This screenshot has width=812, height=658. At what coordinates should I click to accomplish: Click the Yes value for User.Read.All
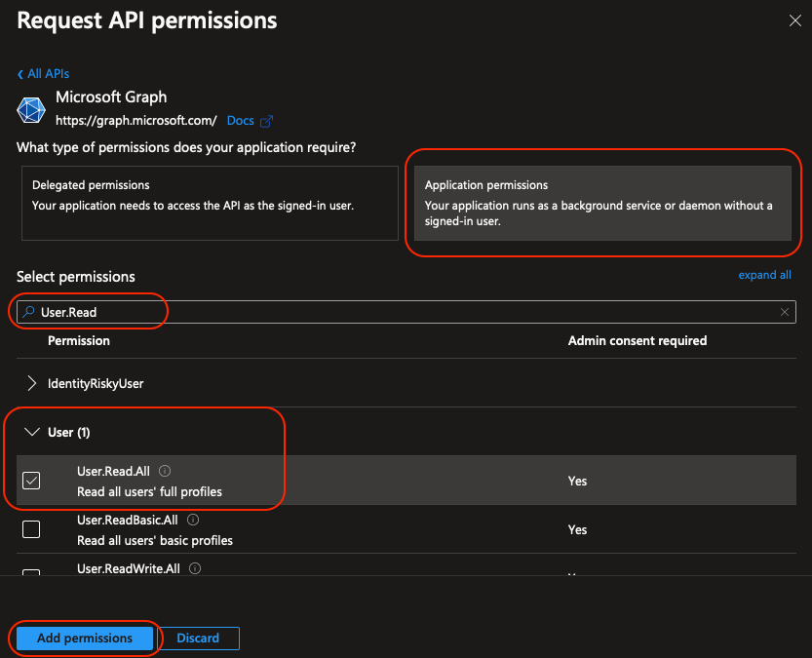577,481
